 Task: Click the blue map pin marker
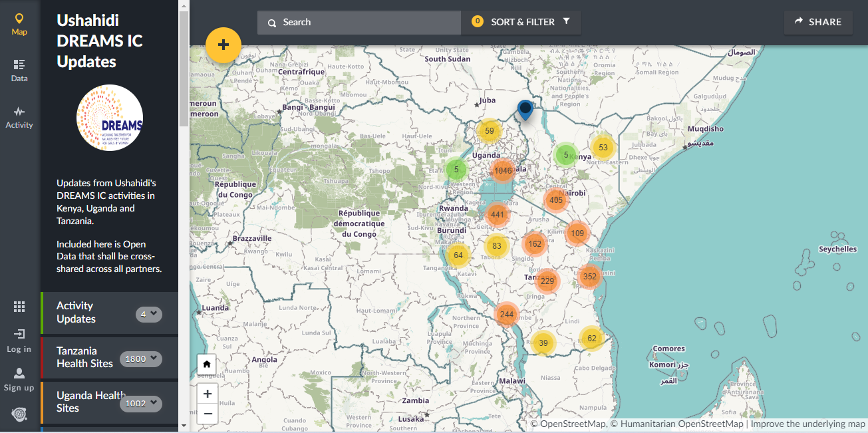525,110
